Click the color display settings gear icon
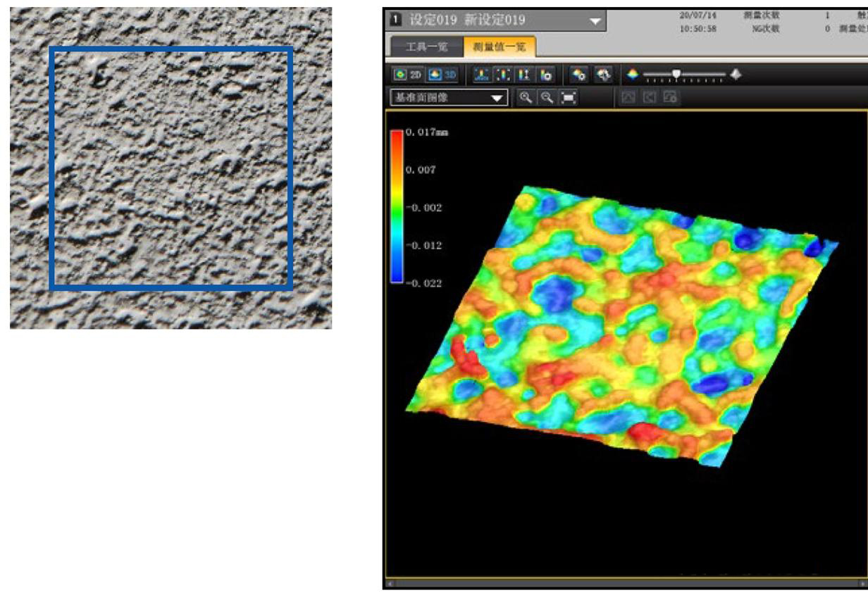This screenshot has width=868, height=600. coord(580,74)
